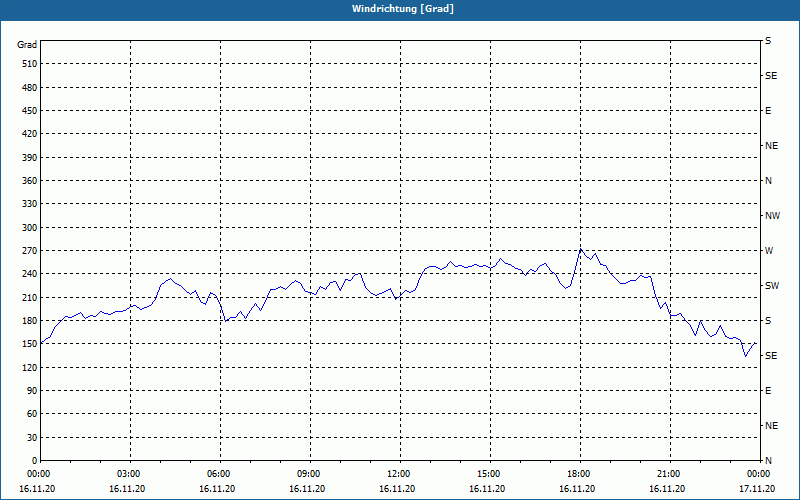Click the N compass label beside 360 gridline
The width and height of the screenshot is (800, 500).
click(768, 181)
